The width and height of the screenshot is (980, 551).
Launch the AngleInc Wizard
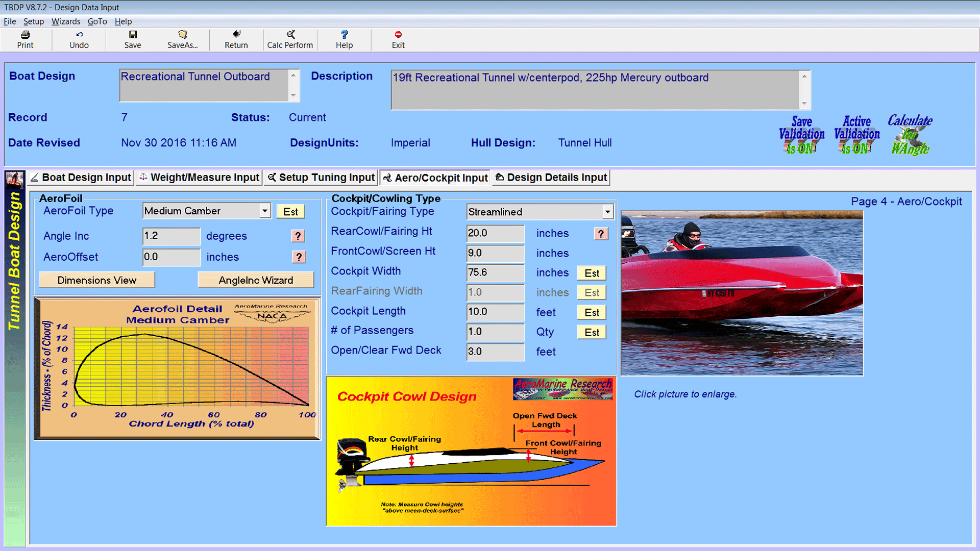pyautogui.click(x=255, y=280)
